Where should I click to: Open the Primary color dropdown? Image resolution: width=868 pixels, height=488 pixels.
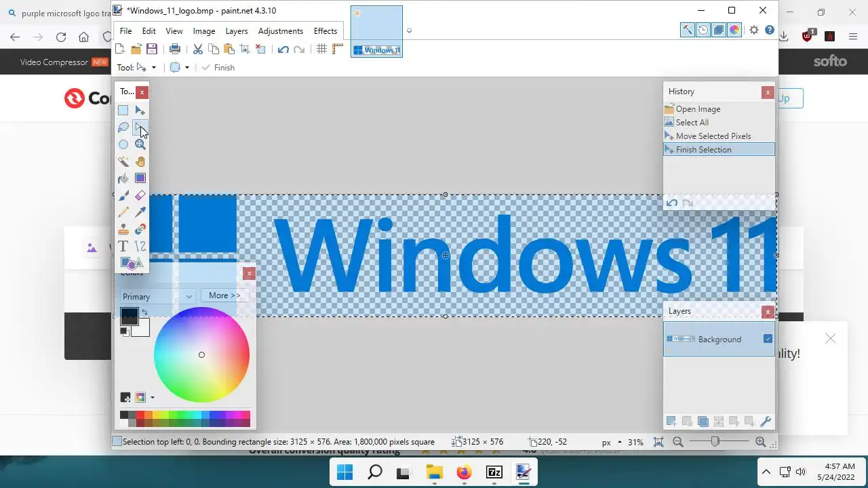click(x=158, y=296)
